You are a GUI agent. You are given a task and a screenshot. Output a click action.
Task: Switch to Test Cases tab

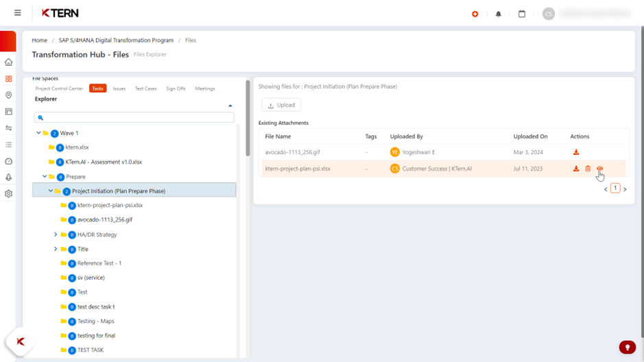146,88
